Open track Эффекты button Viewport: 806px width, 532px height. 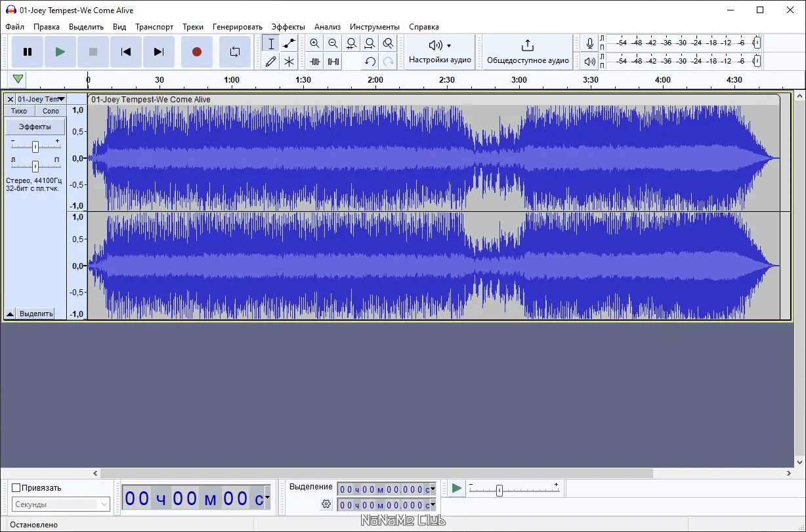click(x=35, y=127)
